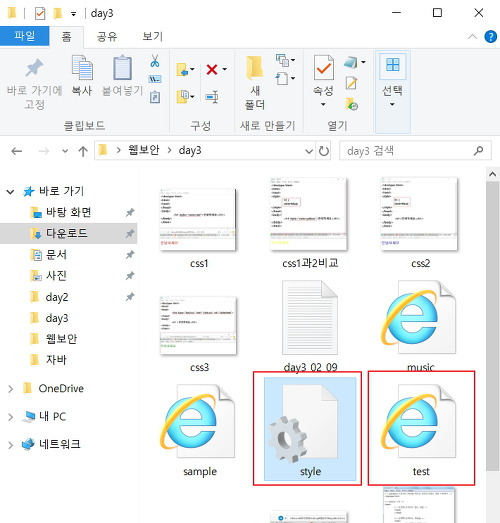Click the Copy path icon
The height and width of the screenshot is (523, 500).
pyautogui.click(x=155, y=79)
